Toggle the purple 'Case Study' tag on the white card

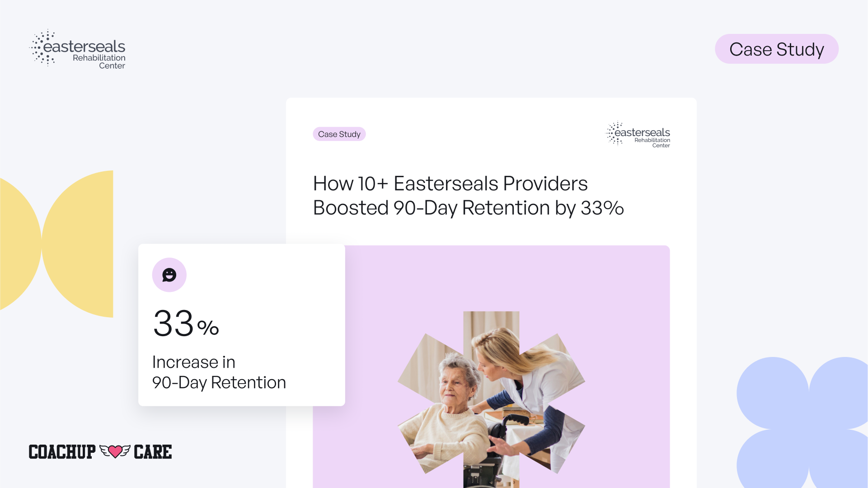[339, 134]
